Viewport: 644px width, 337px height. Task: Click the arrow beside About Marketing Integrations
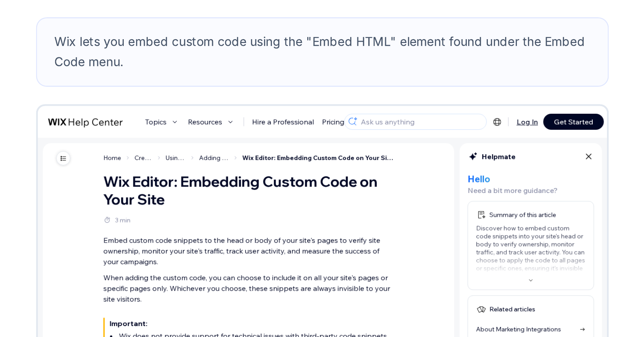[583, 329]
